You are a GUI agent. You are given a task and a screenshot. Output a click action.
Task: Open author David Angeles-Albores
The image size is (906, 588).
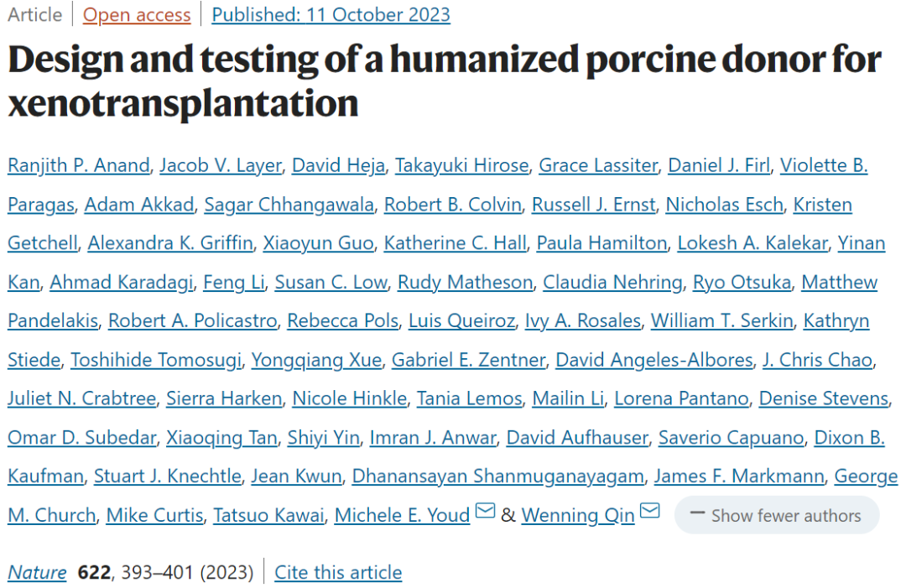654,360
